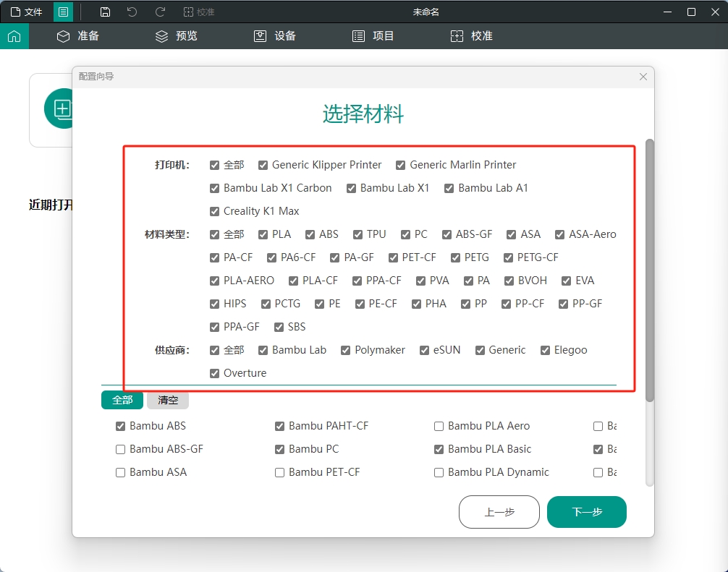Toggle the PA-CF material checkbox
This screenshot has height=572, width=728.
214,258
